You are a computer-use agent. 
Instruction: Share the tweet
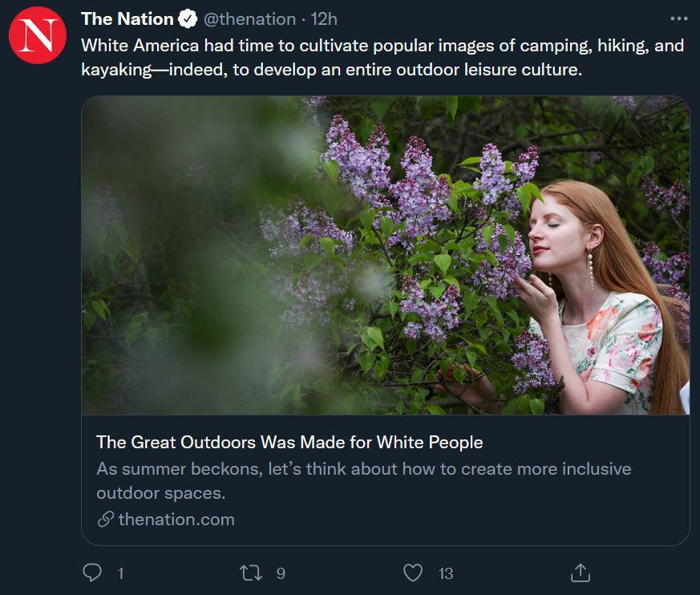tap(580, 573)
